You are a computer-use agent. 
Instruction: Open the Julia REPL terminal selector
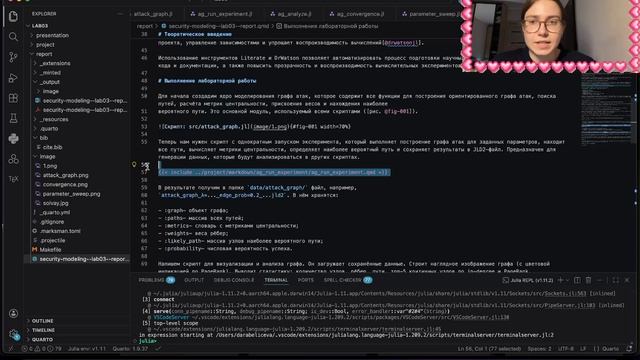[x=528, y=280]
